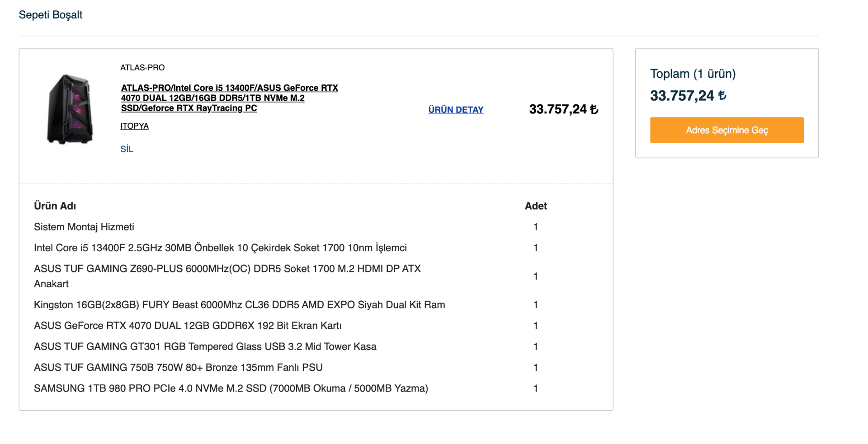This screenshot has height=444, width=868.
Task: Click the quantity 1 for the 750B PSU
Action: point(536,367)
